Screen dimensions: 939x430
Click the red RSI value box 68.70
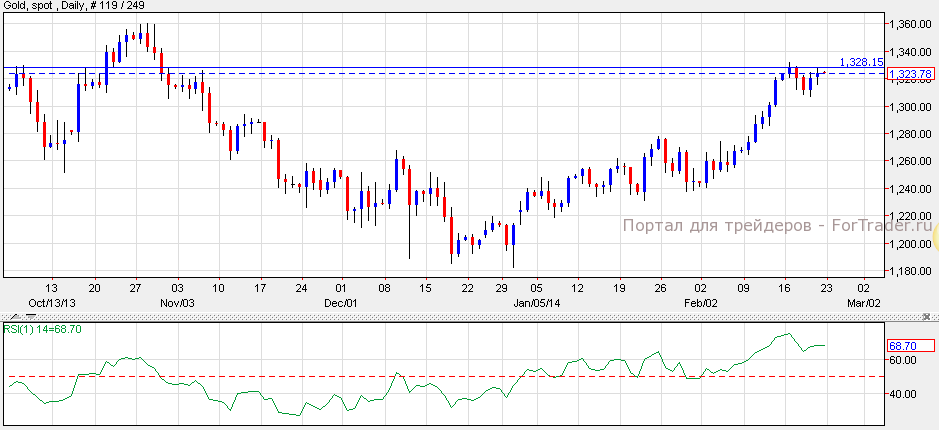[909, 345]
